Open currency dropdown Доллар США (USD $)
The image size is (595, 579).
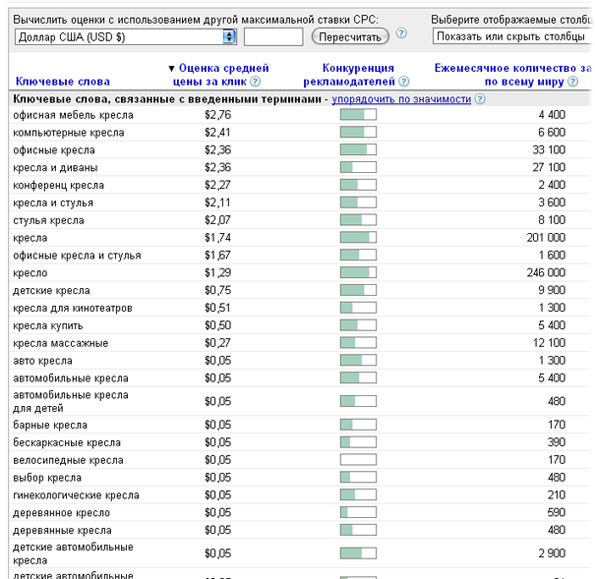(x=126, y=37)
